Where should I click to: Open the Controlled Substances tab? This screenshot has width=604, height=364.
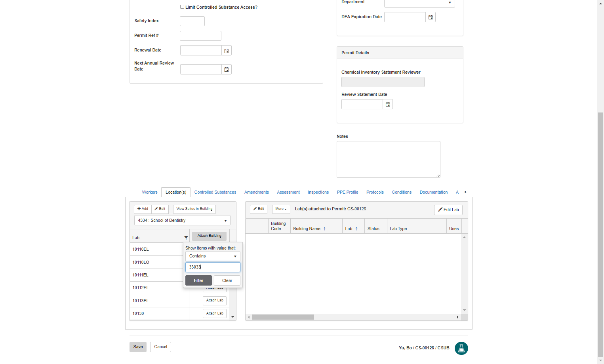215,192
